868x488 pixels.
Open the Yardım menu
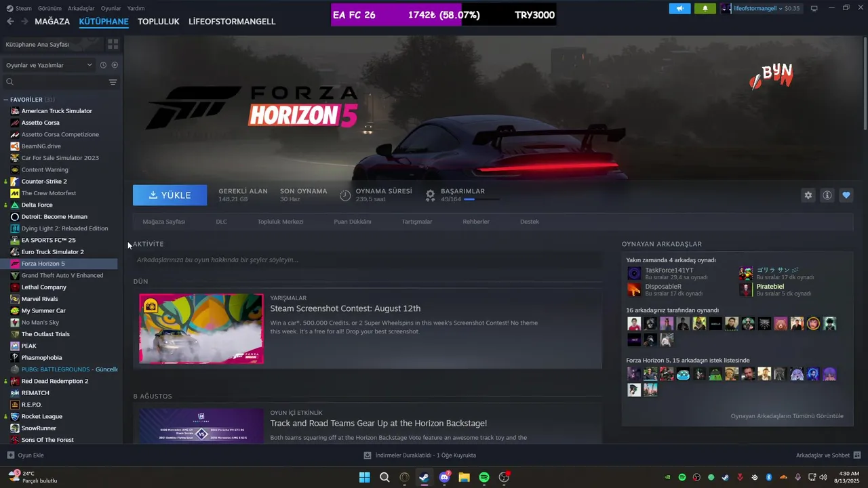pyautogui.click(x=136, y=8)
